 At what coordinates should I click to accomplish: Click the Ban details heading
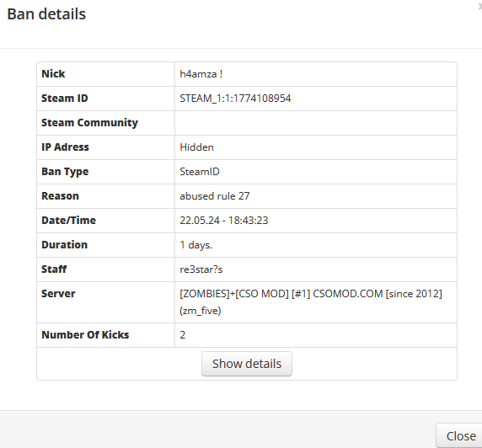46,14
